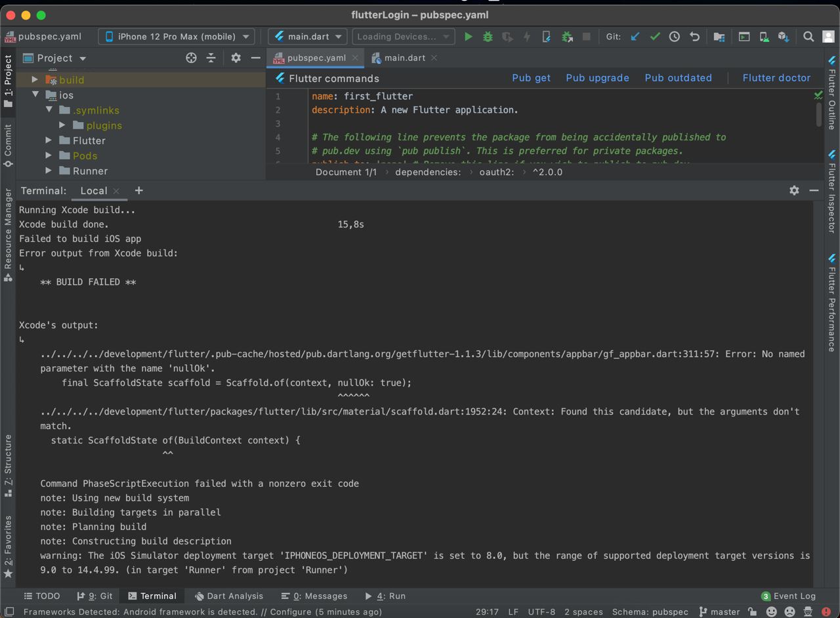The image size is (840, 618).
Task: Open the Dart Analysis tab
Action: pyautogui.click(x=228, y=596)
